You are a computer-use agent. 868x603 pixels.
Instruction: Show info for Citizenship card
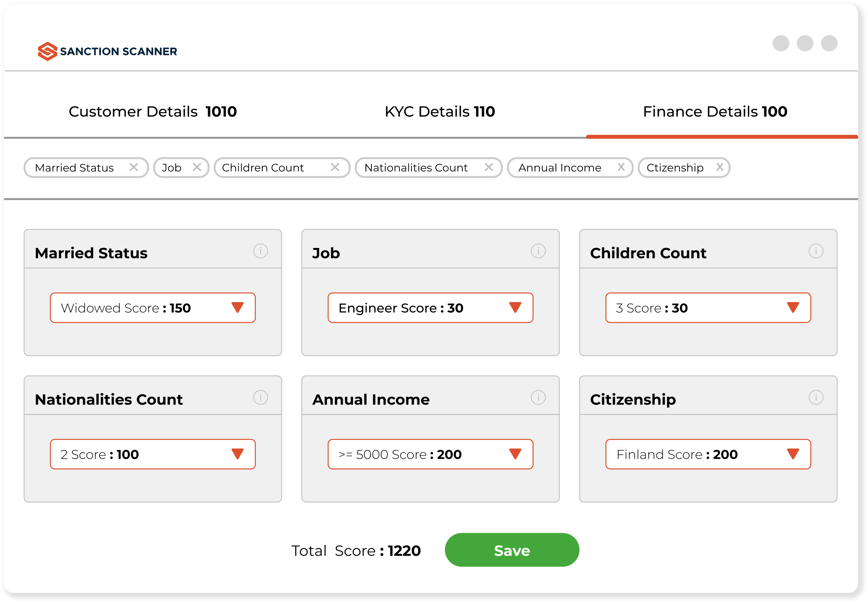(x=816, y=397)
